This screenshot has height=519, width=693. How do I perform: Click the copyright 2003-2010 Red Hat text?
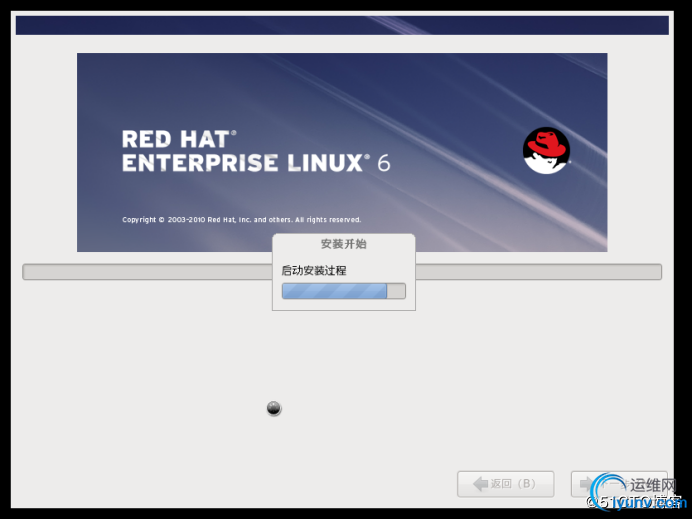[x=242, y=220]
